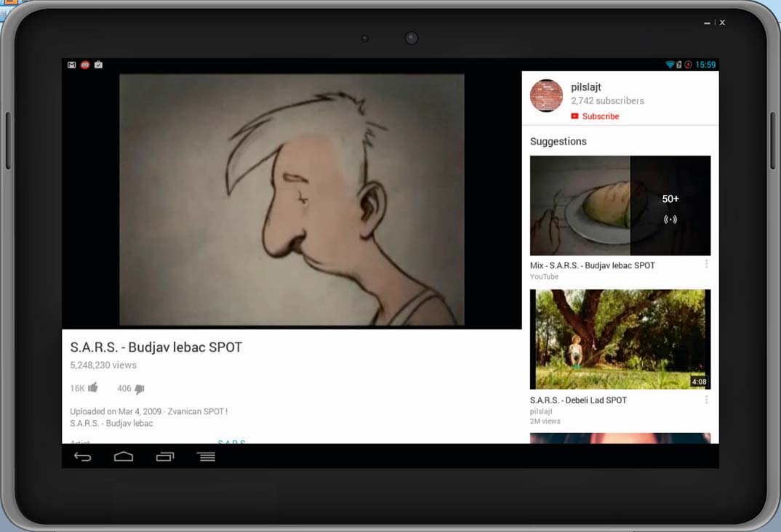Minimize the tablet emulator window
This screenshot has height=532, width=781.
tap(707, 23)
